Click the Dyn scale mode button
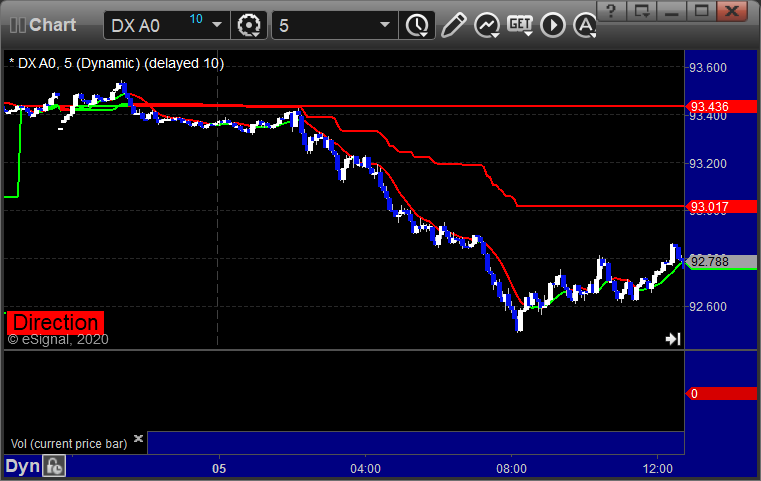The height and width of the screenshot is (481, 761). pyautogui.click(x=22, y=466)
